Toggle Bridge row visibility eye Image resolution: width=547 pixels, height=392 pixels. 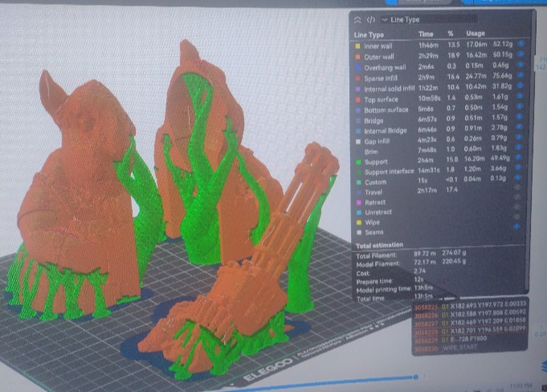520,116
